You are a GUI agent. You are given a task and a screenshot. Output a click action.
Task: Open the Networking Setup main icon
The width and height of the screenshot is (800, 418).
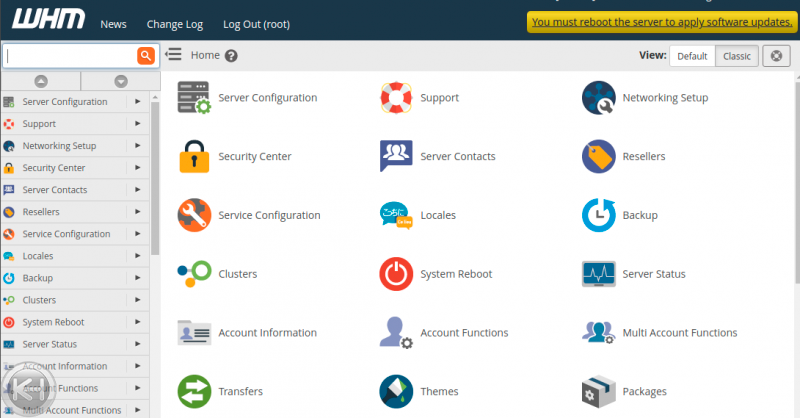pos(598,97)
